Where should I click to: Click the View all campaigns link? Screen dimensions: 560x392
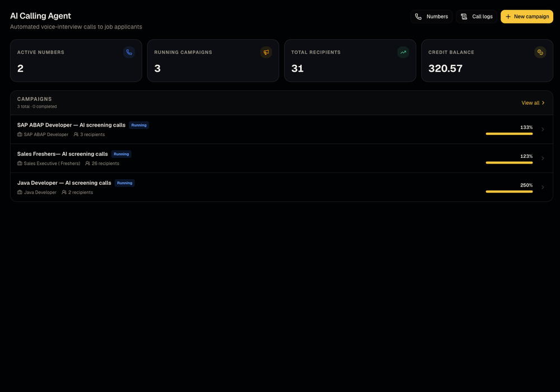coord(533,103)
